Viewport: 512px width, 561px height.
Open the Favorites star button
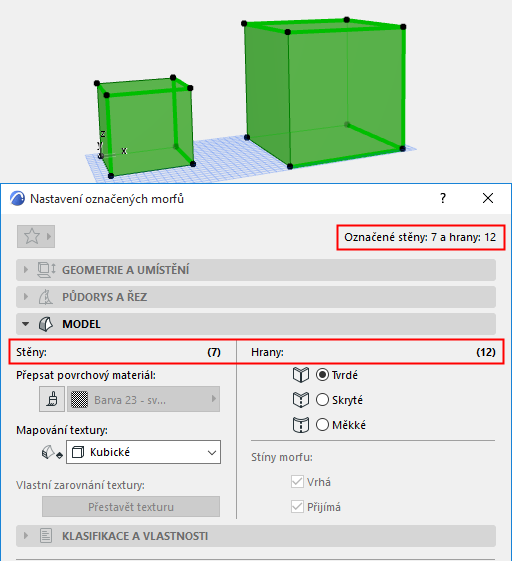point(36,236)
